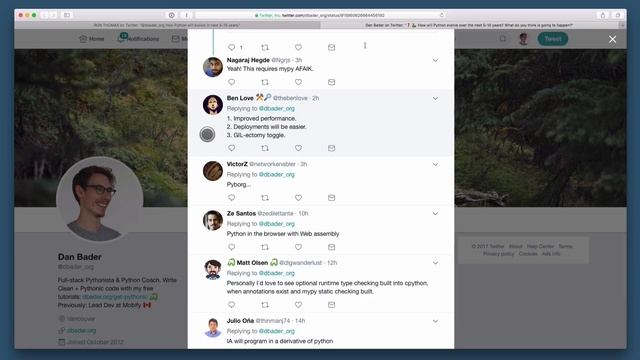Like Ben Love's GIL-ectomy tweet
This screenshot has width=640, height=360.
pos(298,148)
